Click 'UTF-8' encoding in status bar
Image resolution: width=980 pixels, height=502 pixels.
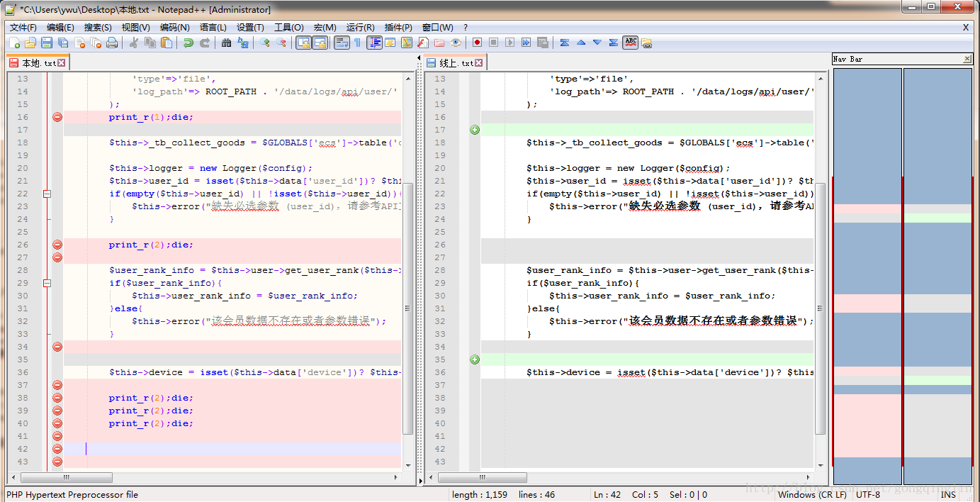(868, 495)
